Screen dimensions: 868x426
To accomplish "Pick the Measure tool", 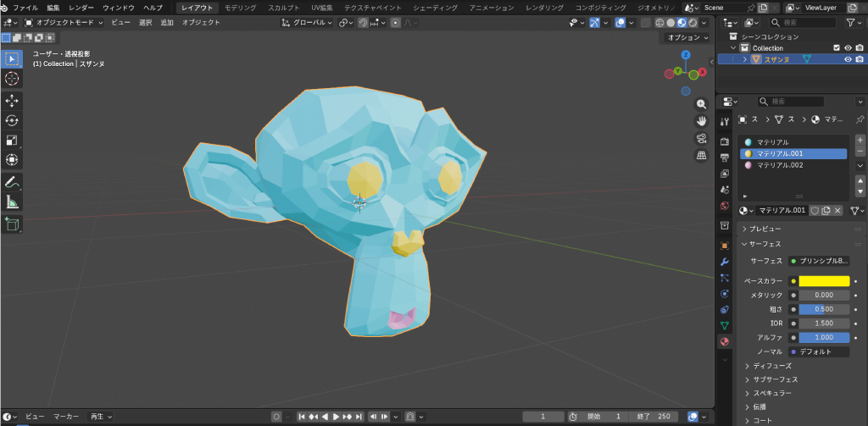I will point(12,202).
